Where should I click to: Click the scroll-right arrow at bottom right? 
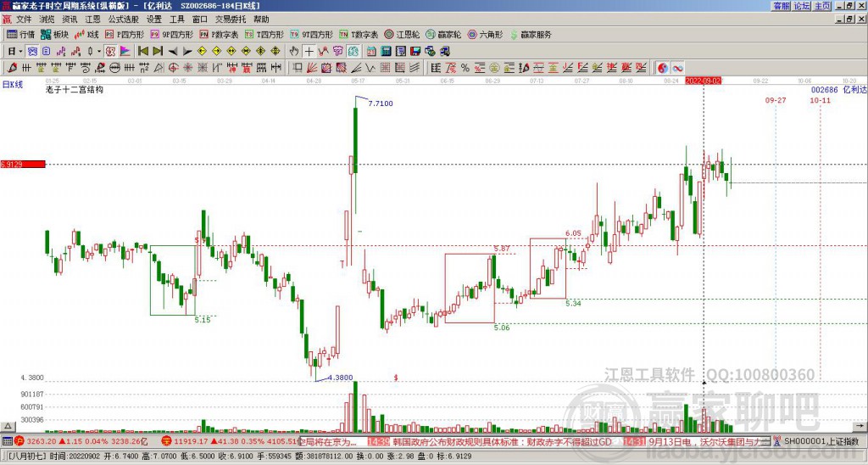(x=861, y=426)
